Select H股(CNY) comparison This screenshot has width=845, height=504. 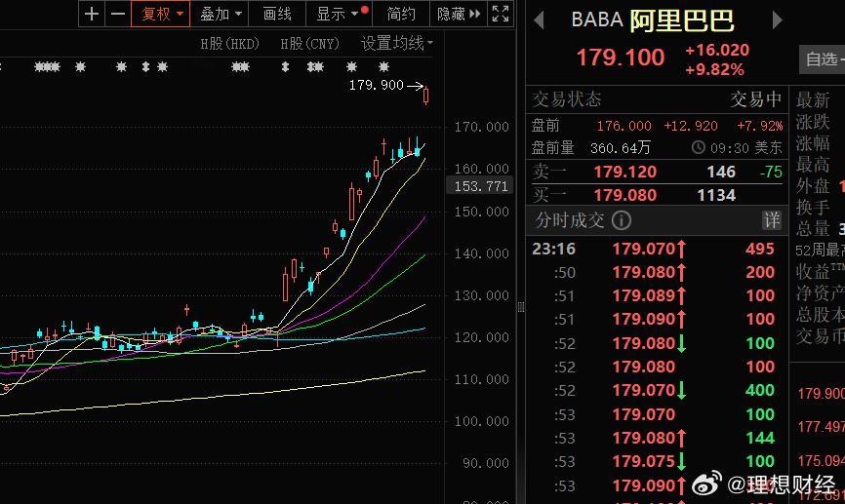(310, 44)
